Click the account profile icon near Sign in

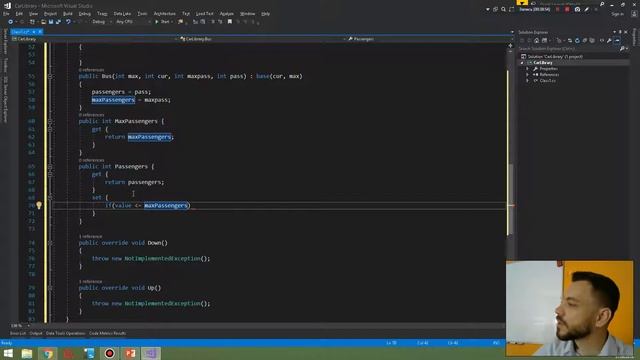click(x=634, y=14)
